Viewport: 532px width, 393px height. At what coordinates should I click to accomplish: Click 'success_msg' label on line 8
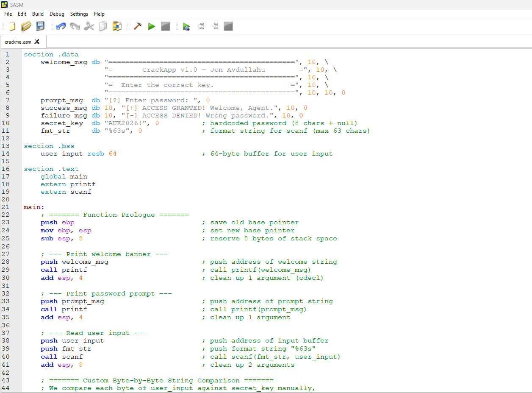coord(64,108)
